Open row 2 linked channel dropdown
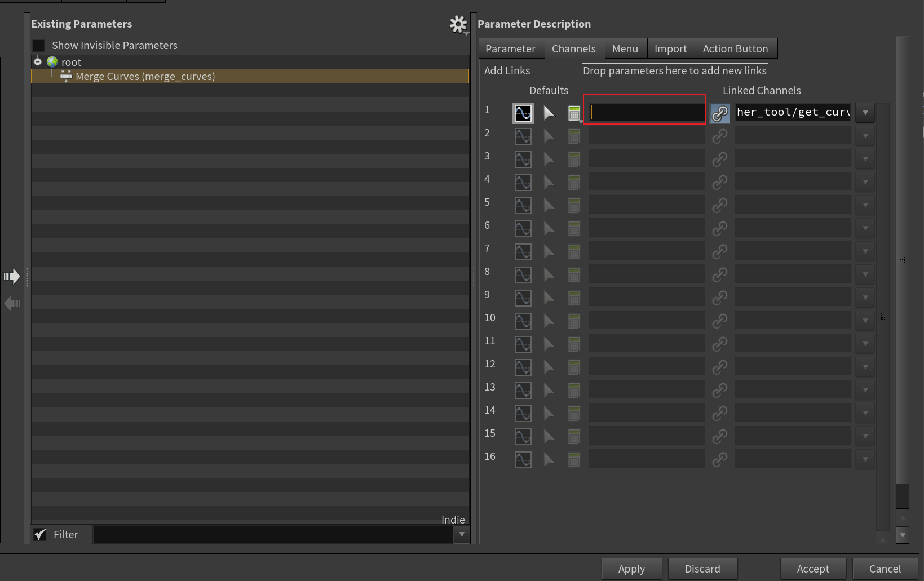Viewport: 924px width, 581px height. 865,136
